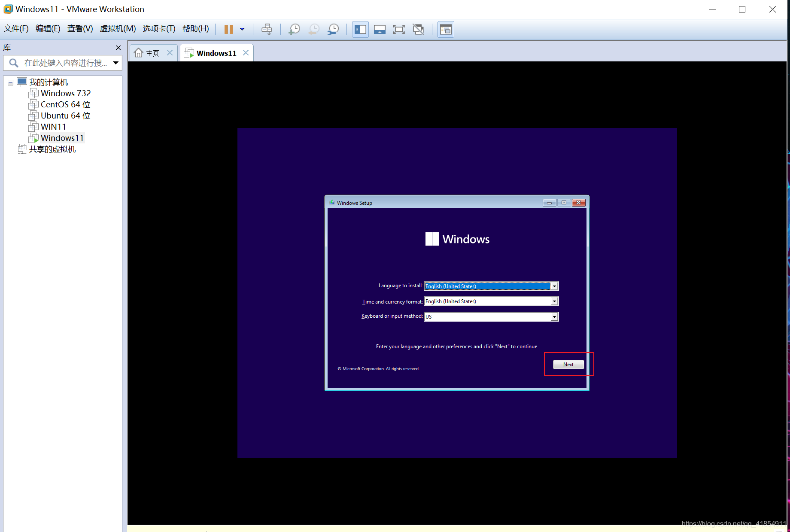Close the 库 library panel
Image resolution: width=790 pixels, height=532 pixels.
(x=118, y=48)
